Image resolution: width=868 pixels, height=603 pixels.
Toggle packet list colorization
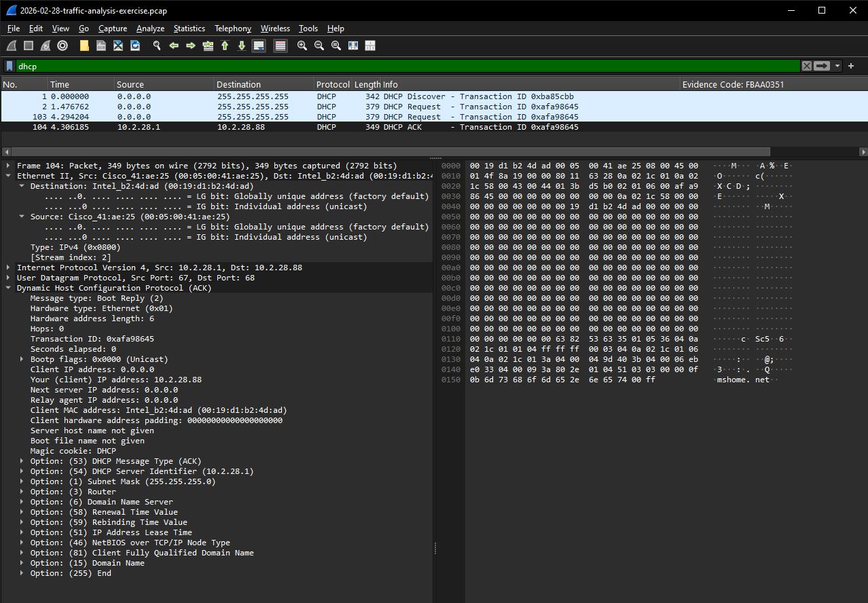(x=281, y=45)
